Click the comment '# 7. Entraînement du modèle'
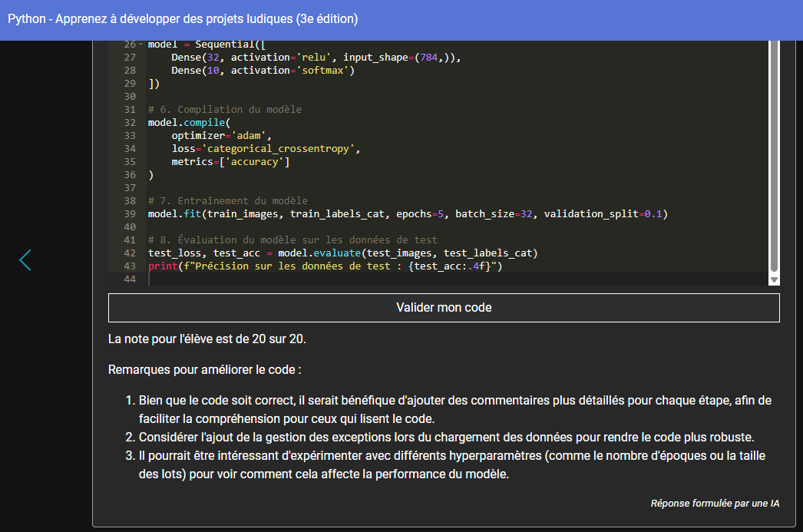This screenshot has height=532, width=803. pos(228,200)
